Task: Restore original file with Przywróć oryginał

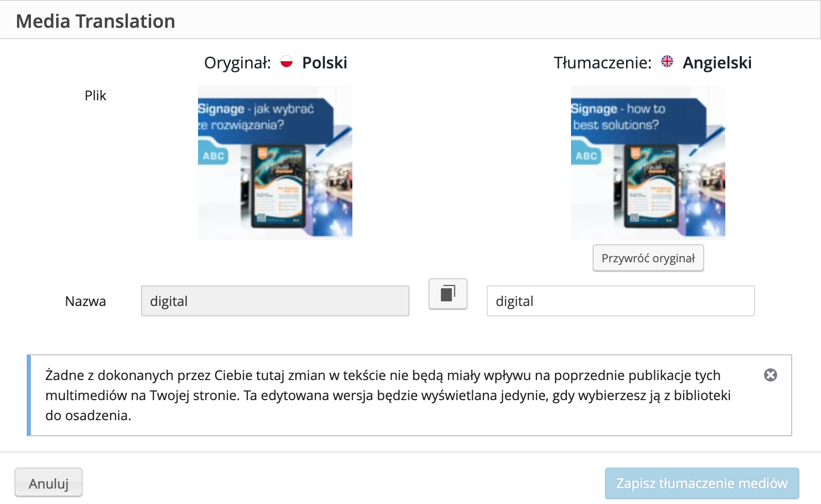Action: pos(648,258)
